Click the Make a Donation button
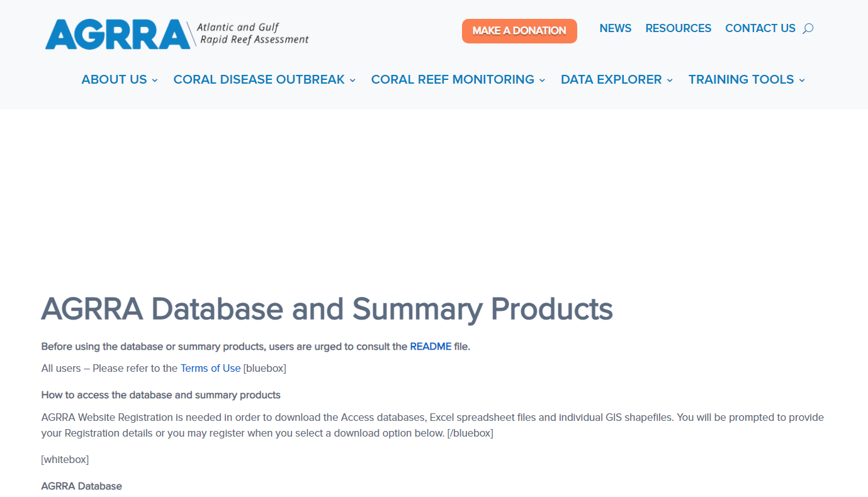This screenshot has width=868, height=497. tap(519, 31)
